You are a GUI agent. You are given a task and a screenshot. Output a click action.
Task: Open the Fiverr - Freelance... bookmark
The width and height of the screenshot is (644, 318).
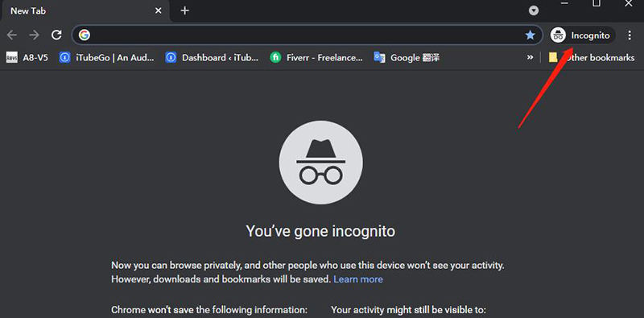tap(316, 57)
